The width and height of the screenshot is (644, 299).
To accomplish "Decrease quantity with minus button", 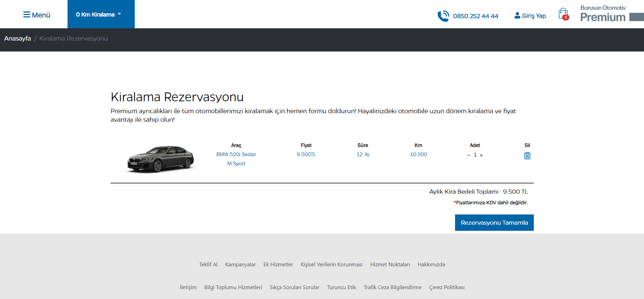I will click(x=469, y=155).
